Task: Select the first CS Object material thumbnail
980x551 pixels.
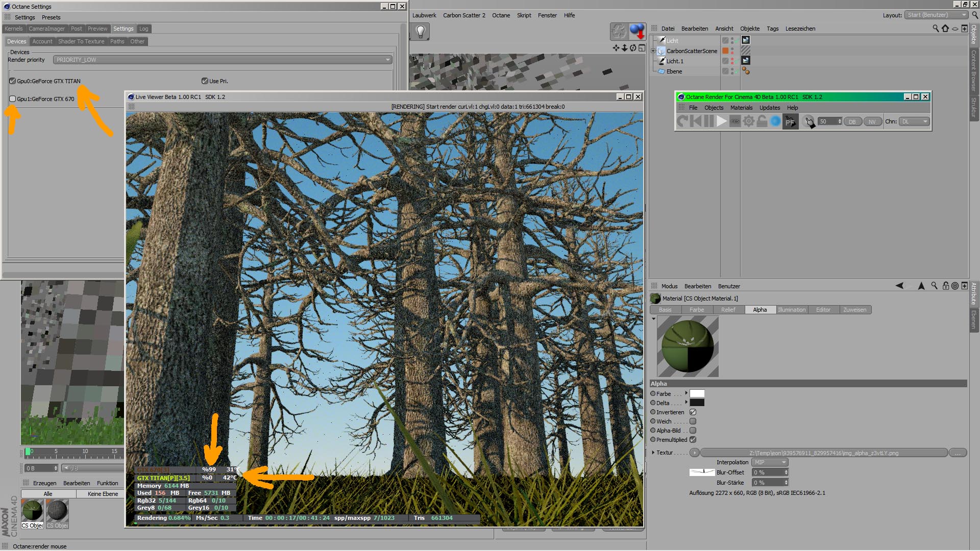Action: 33,511
